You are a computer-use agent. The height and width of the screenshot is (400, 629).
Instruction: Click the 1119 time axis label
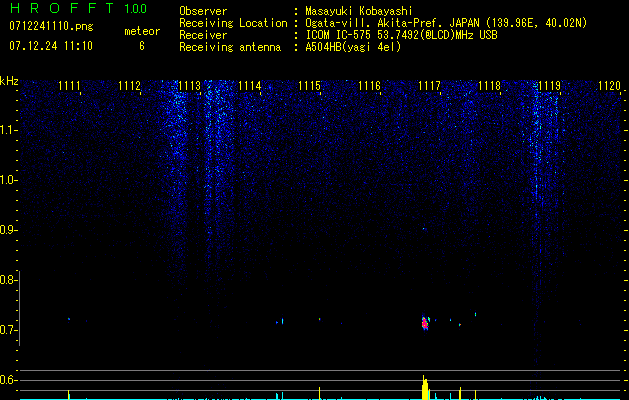click(x=550, y=86)
